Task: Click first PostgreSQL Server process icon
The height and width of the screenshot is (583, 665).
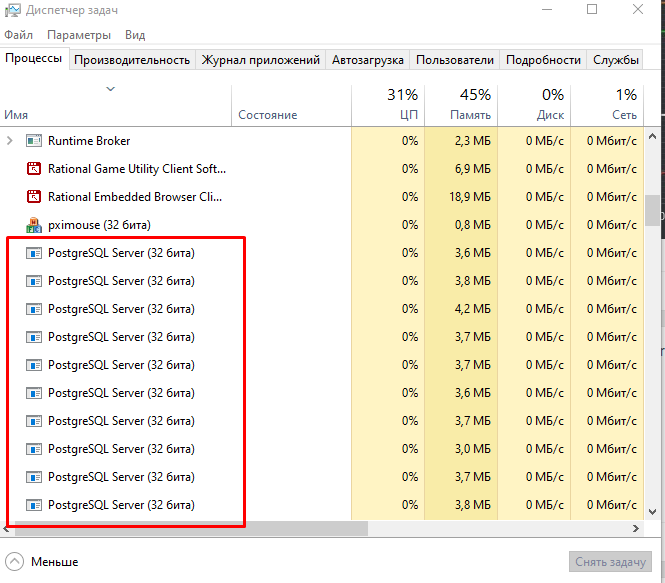Action: click(x=34, y=253)
